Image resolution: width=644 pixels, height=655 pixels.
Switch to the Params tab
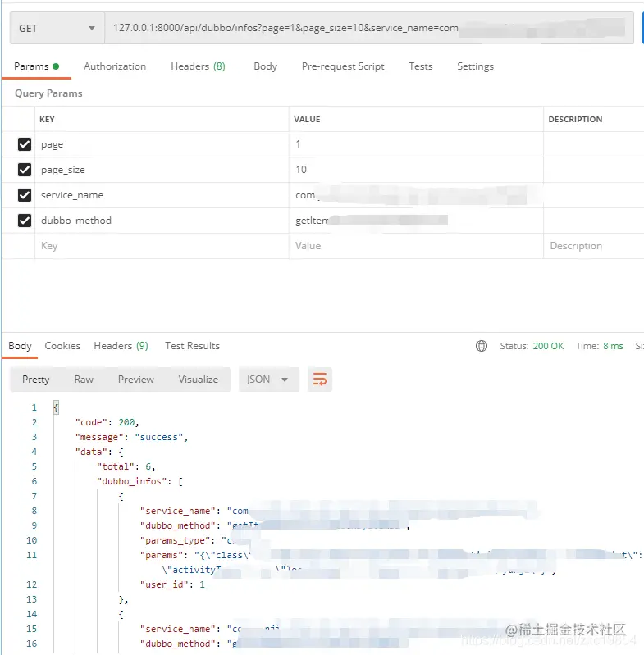coord(36,66)
